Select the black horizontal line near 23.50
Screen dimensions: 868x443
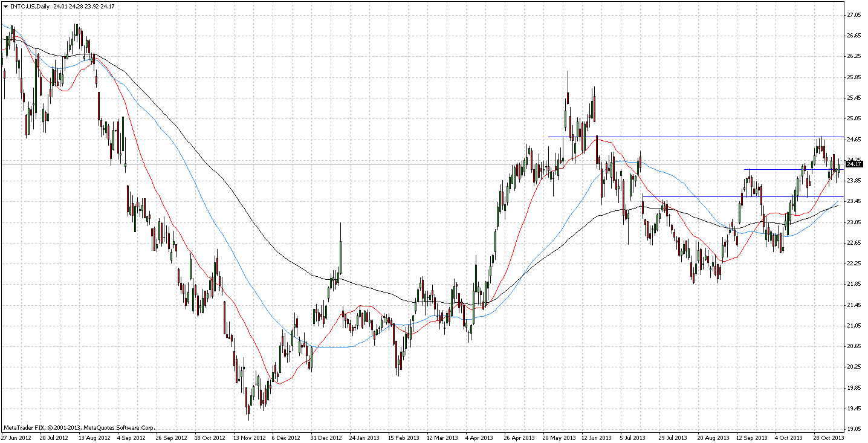(x=742, y=196)
